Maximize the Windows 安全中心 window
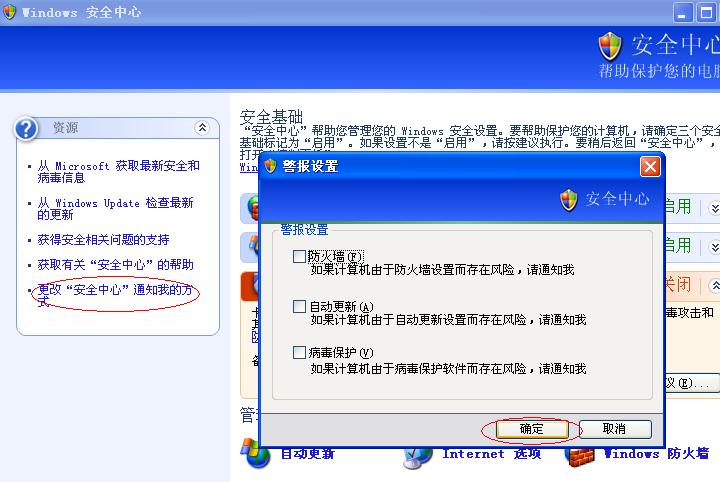This screenshot has height=482, width=720. point(706,12)
